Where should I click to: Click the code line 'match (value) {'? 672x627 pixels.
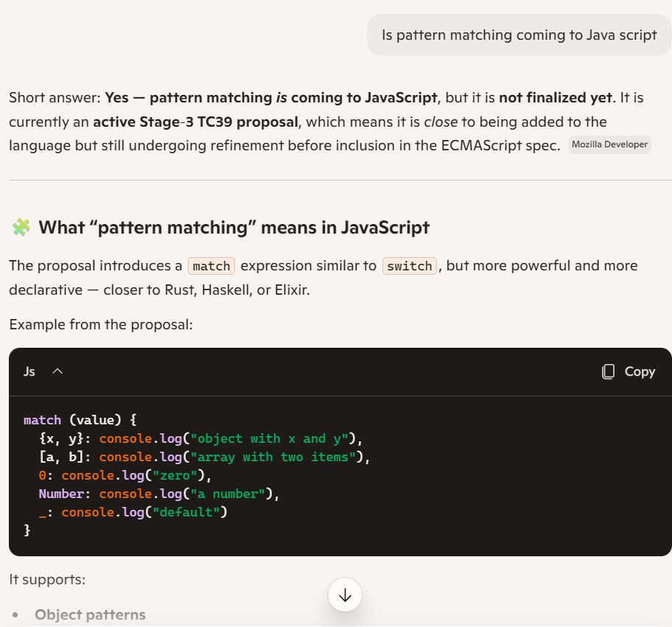(x=80, y=420)
